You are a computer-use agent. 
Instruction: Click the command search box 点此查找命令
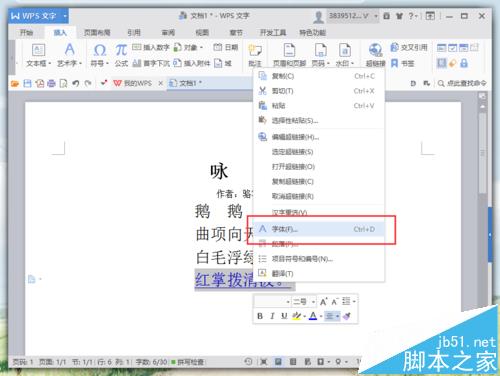pos(462,83)
